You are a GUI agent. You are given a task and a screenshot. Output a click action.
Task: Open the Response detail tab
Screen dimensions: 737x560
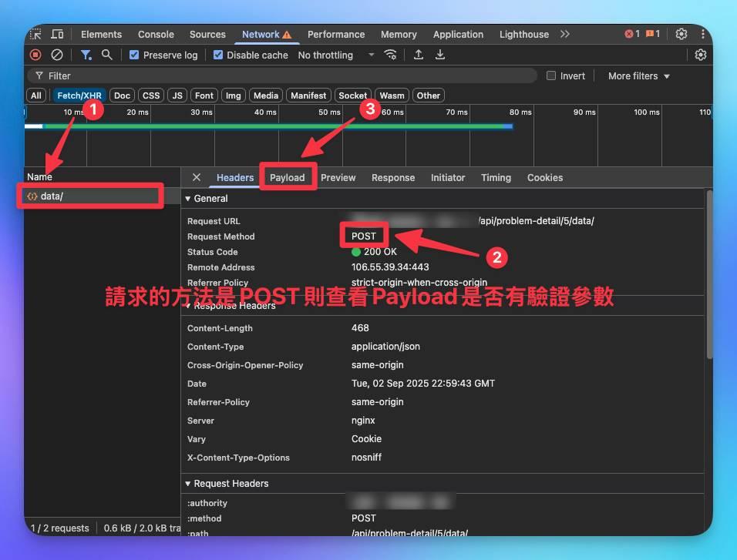pos(393,178)
